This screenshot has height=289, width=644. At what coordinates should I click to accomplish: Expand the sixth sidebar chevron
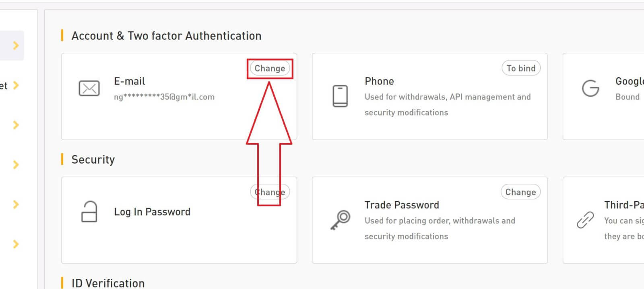[x=16, y=244]
